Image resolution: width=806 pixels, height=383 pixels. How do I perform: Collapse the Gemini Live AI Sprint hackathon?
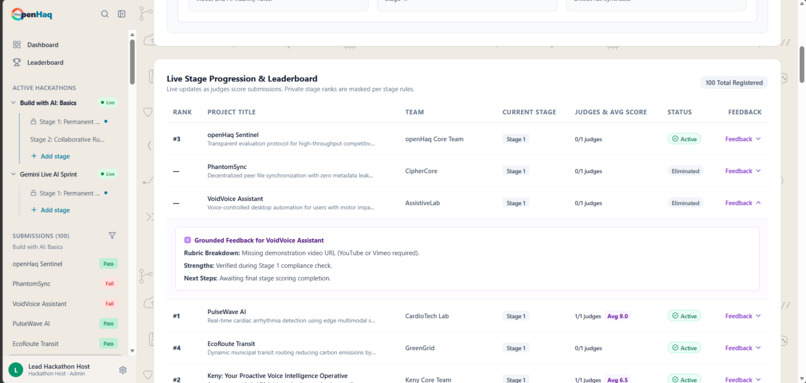coord(13,174)
